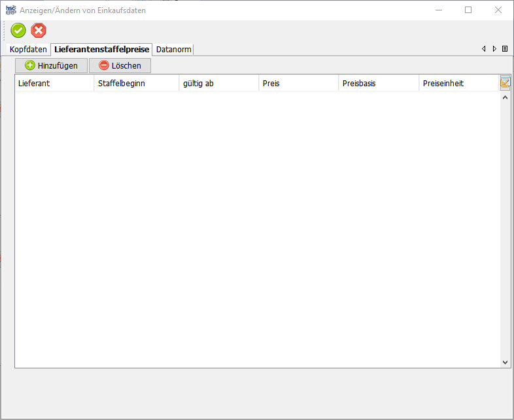Cancel with the red X toolbar icon
Viewport: 514px width, 420px height.
coord(39,30)
